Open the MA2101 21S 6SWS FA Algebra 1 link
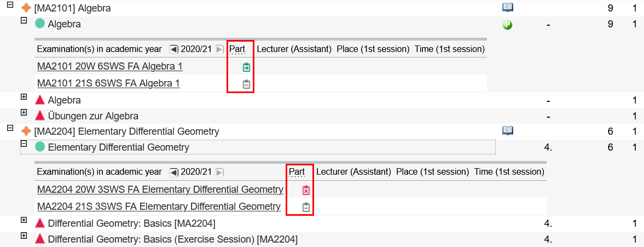Image resolution: width=644 pixels, height=247 pixels. [x=108, y=83]
